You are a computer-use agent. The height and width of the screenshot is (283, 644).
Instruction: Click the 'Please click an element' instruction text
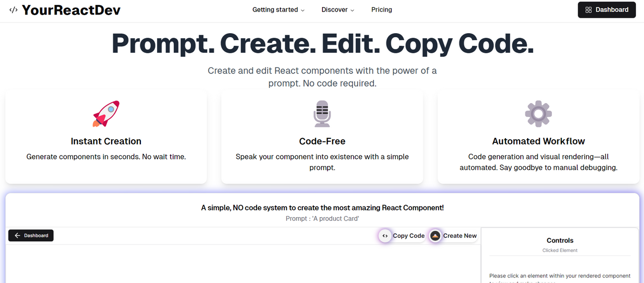(x=560, y=278)
